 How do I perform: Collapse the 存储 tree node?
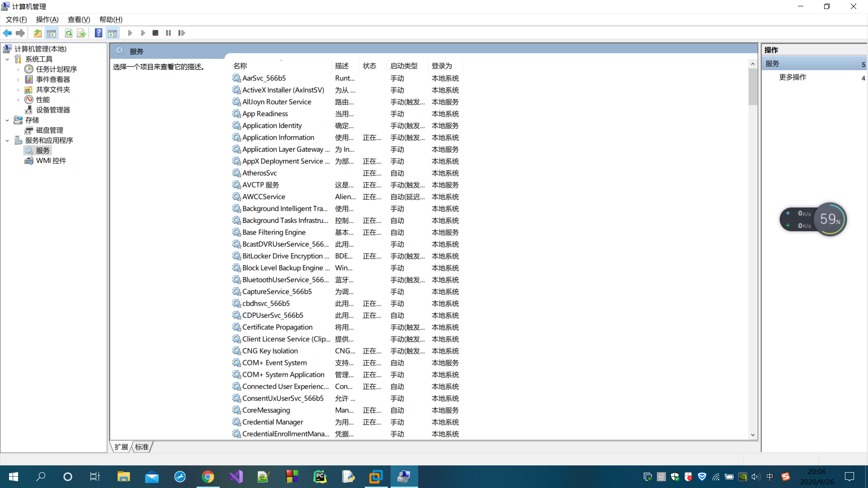(7, 120)
